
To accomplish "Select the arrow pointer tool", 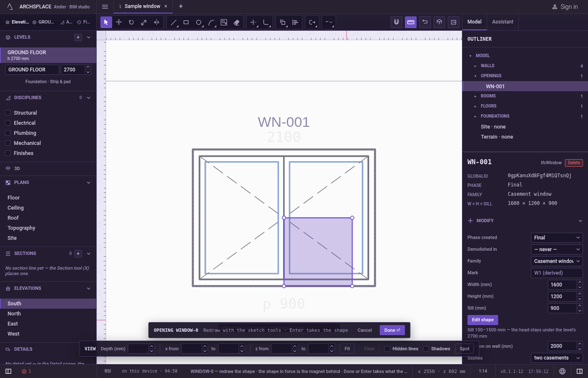I will pos(106,22).
